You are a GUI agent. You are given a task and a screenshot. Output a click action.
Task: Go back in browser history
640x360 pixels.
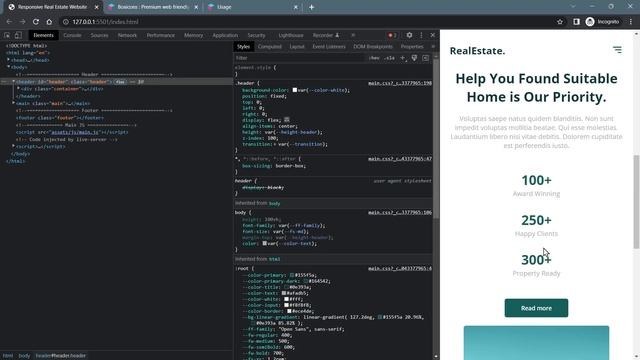click(x=9, y=22)
